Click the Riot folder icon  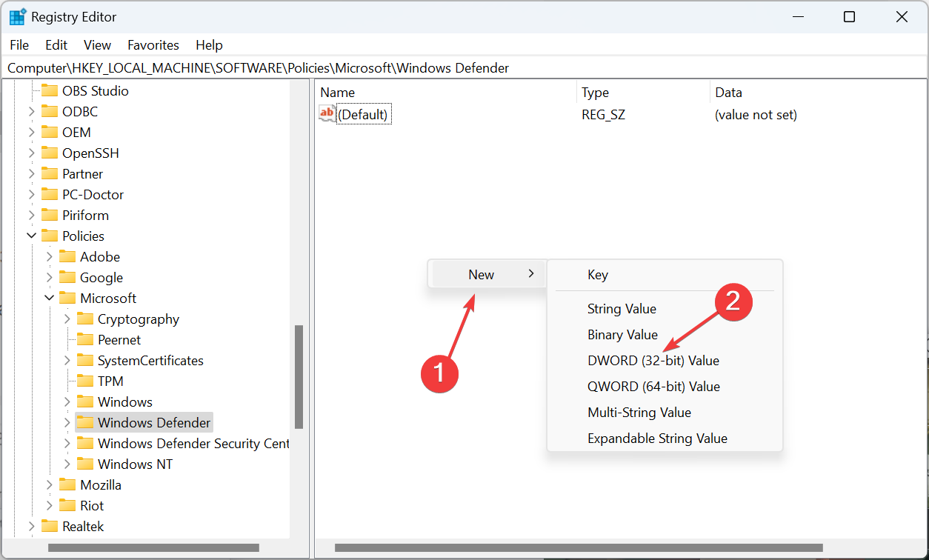point(67,506)
